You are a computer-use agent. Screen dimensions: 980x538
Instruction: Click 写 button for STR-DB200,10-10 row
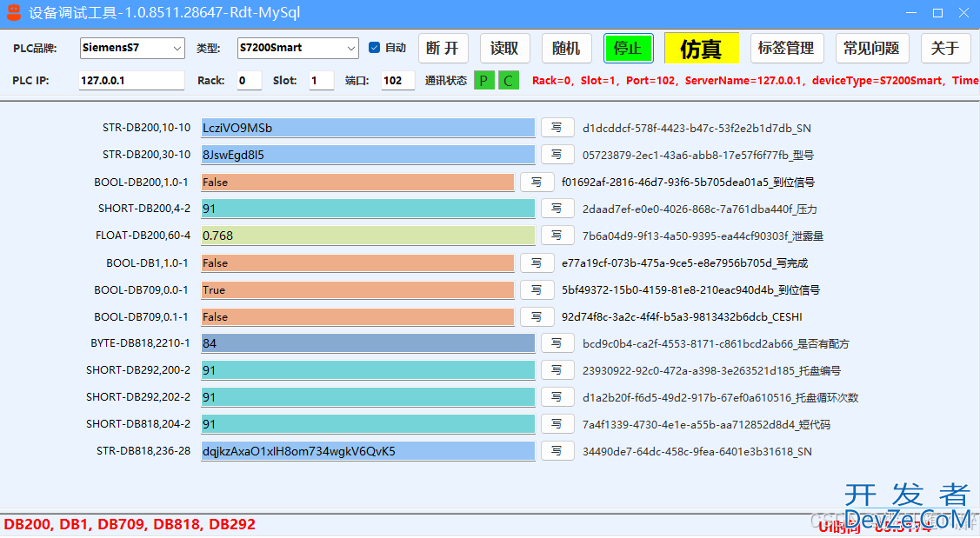[x=557, y=128]
